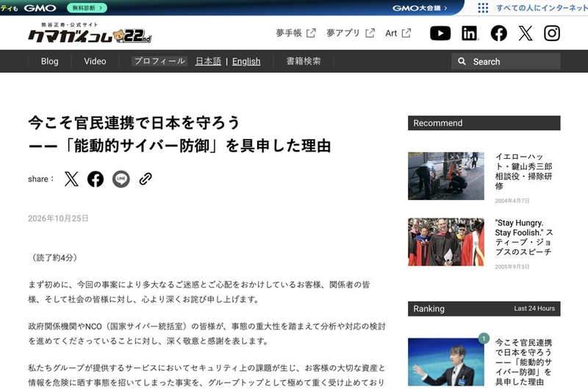The image size is (588, 392).
Task: Open the rank 1 ranking thumbnail
Action: tap(446, 362)
